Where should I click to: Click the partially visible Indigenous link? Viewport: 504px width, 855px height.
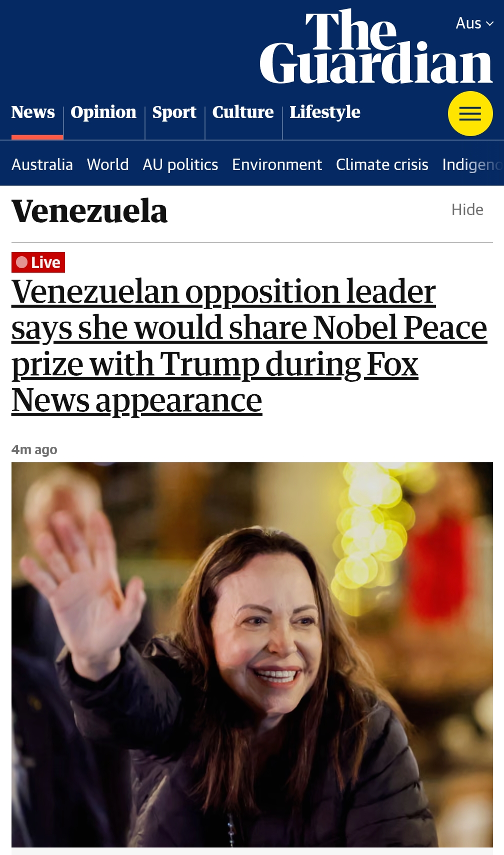click(x=471, y=165)
